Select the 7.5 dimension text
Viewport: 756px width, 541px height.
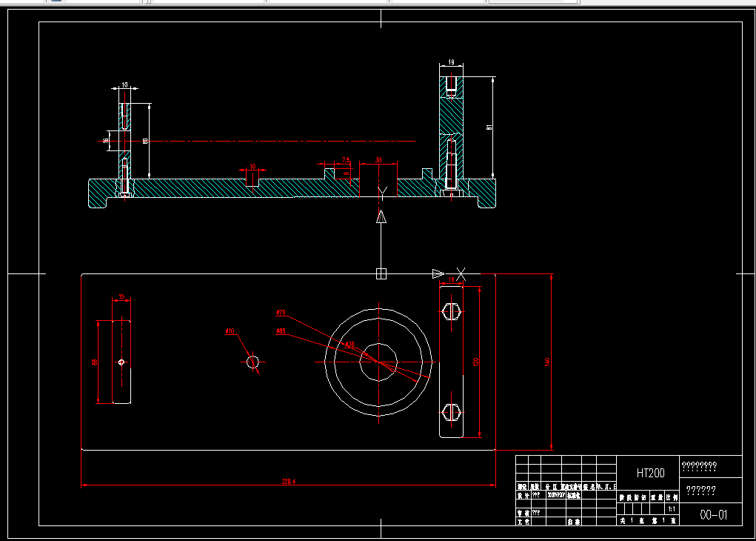coord(346,160)
